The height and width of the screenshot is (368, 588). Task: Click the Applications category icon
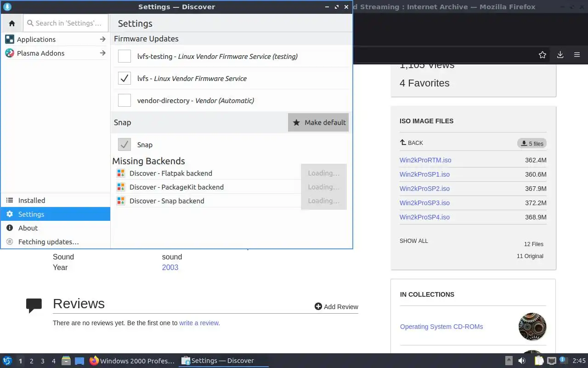coord(10,39)
